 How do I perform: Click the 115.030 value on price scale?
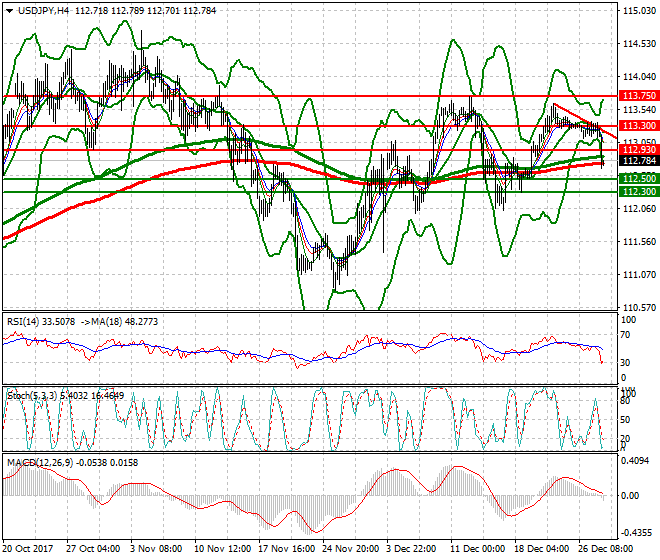[x=638, y=11]
